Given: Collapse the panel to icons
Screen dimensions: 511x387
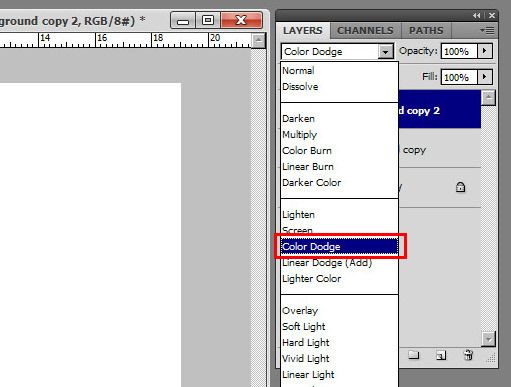Looking at the screenshot, I should tap(477, 15).
